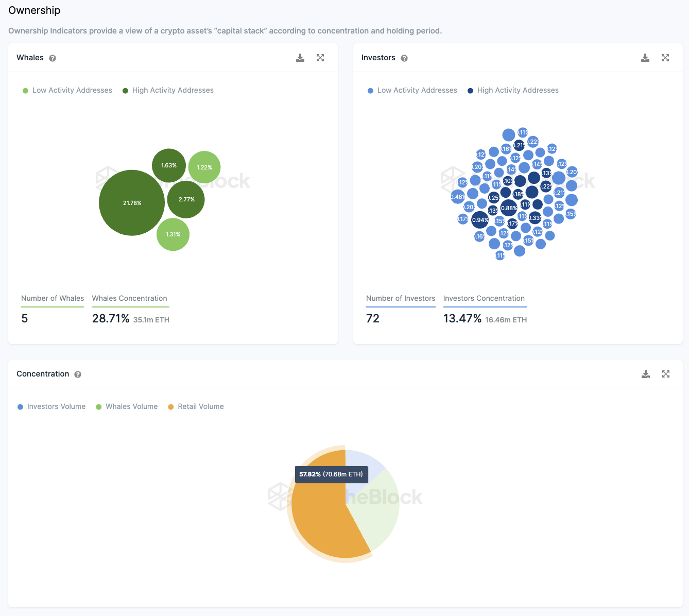The image size is (689, 616).
Task: Select the Number of Investors tab
Action: (x=401, y=299)
